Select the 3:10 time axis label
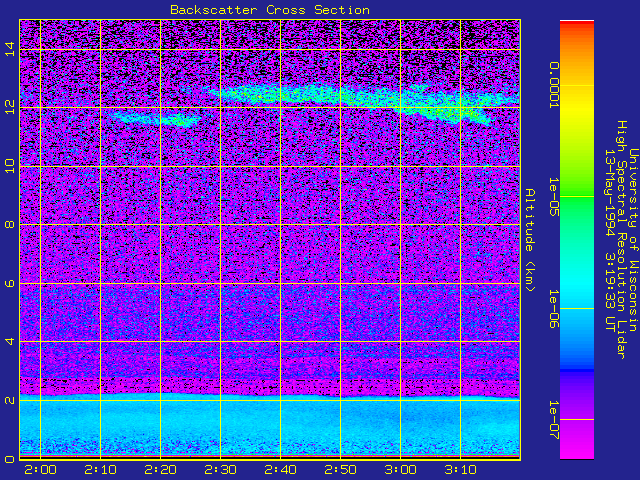The width and height of the screenshot is (640, 480). 460,470
